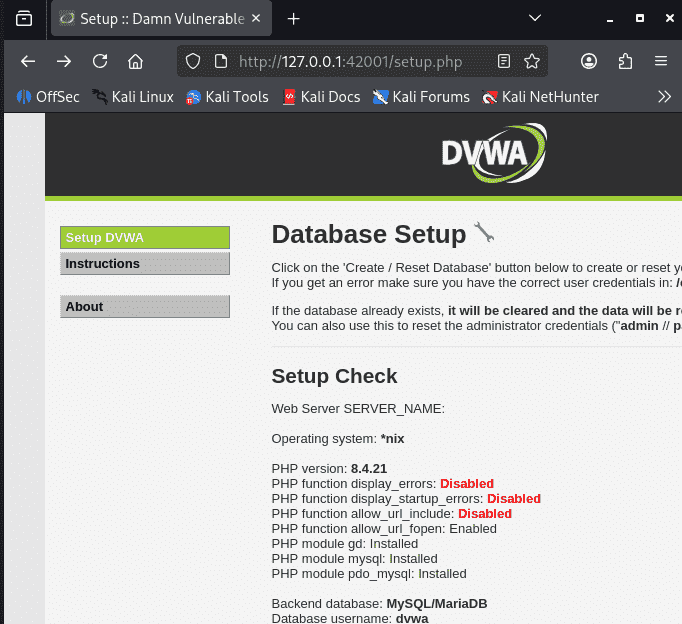Click Database username dvwa text
This screenshot has width=682, height=624.
[350, 618]
